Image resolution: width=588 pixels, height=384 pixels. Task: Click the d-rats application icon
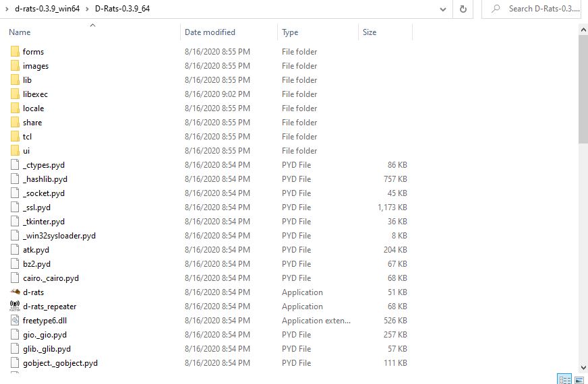(x=16, y=292)
